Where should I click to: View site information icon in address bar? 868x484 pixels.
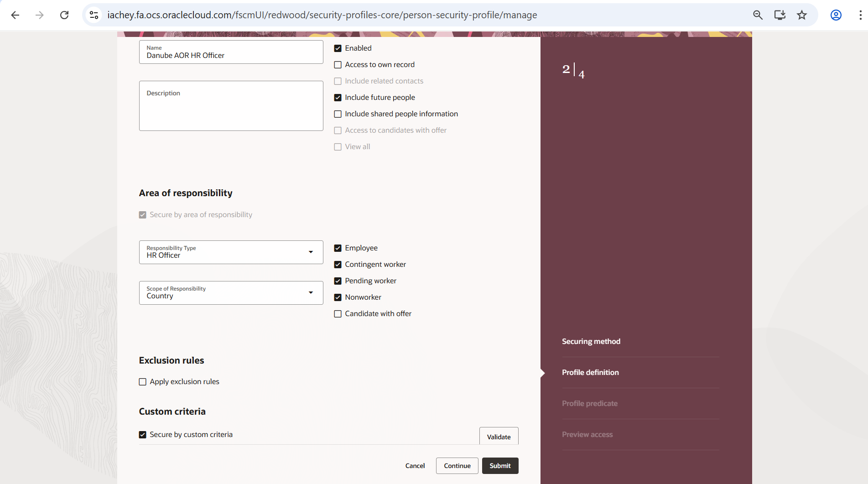[94, 15]
